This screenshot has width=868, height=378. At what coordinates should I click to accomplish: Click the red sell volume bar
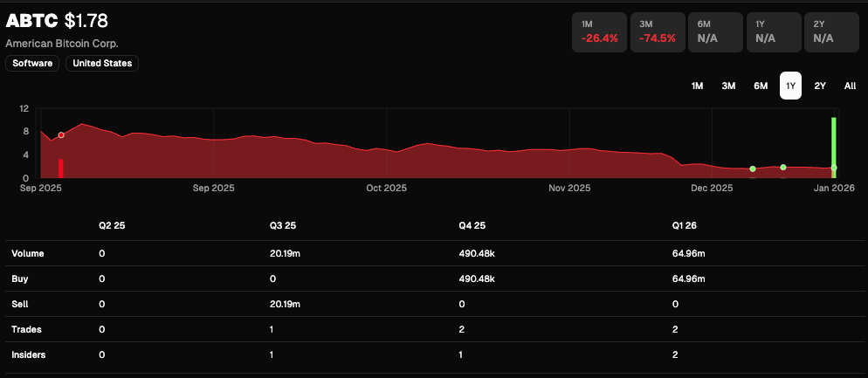click(x=61, y=168)
